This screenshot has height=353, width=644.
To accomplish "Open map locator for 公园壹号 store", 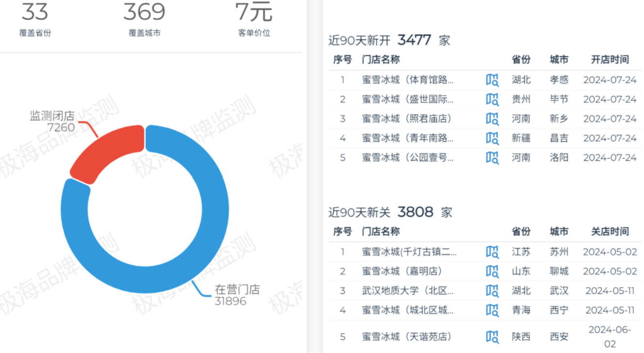I will [492, 158].
